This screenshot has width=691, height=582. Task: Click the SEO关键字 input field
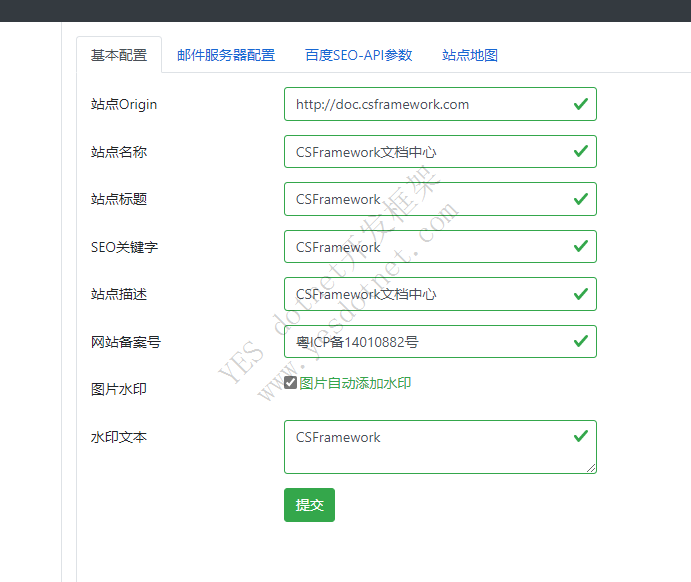click(440, 247)
